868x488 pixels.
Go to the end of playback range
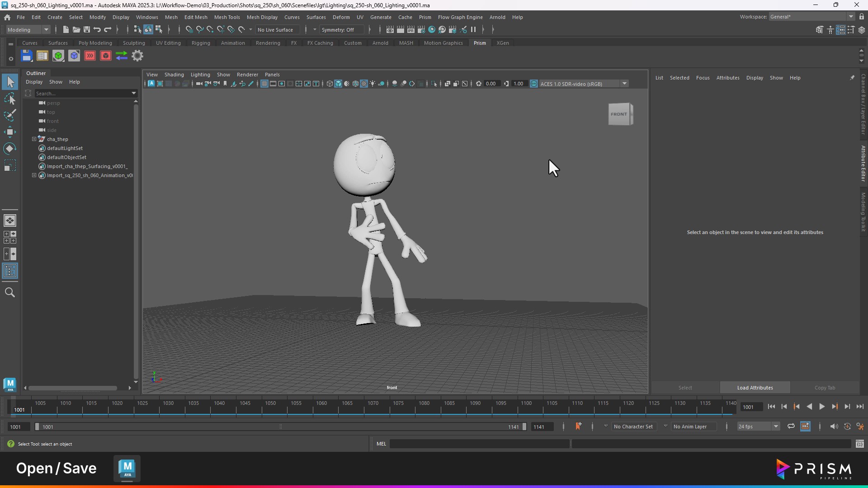tap(860, 407)
